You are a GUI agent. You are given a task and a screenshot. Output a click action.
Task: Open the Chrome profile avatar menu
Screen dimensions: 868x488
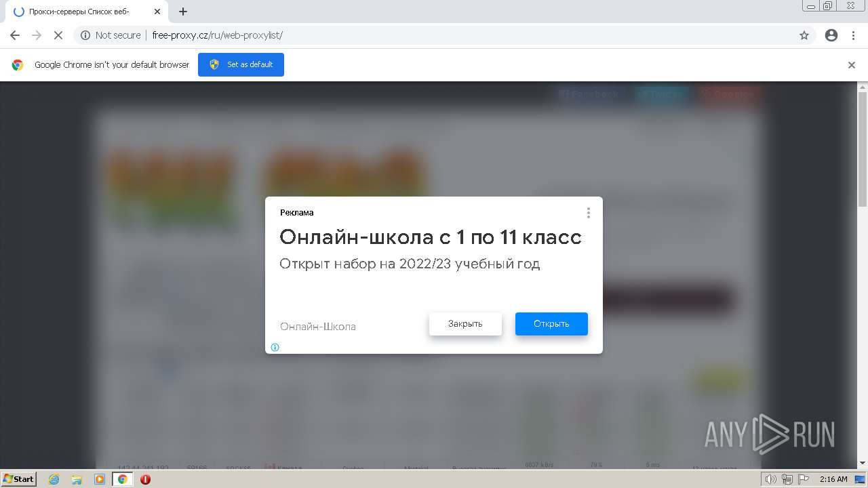click(x=831, y=35)
